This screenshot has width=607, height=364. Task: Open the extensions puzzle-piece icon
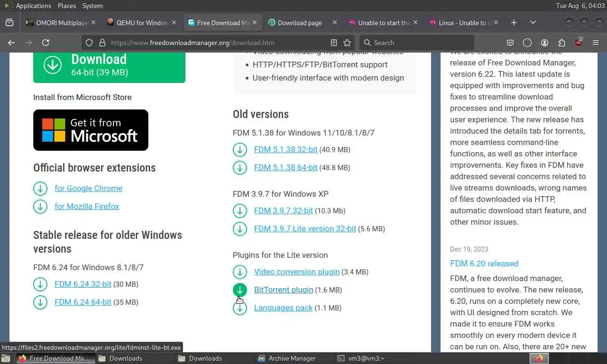pyautogui.click(x=561, y=43)
